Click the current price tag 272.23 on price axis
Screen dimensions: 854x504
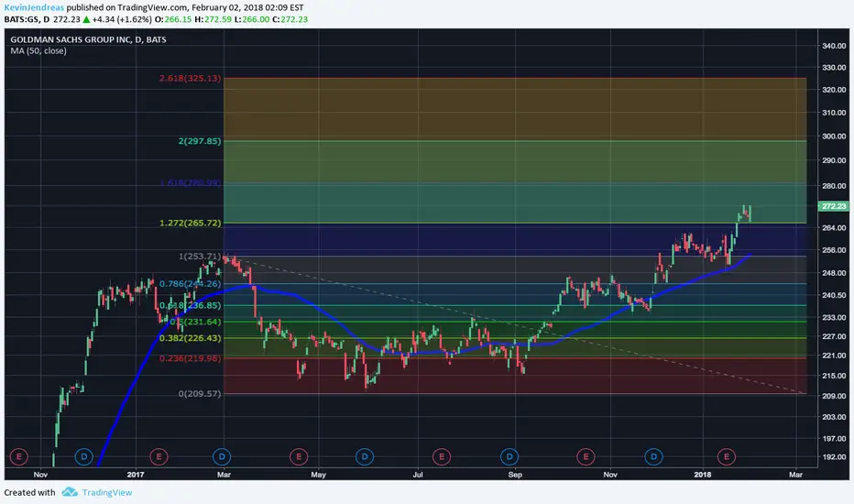833,206
